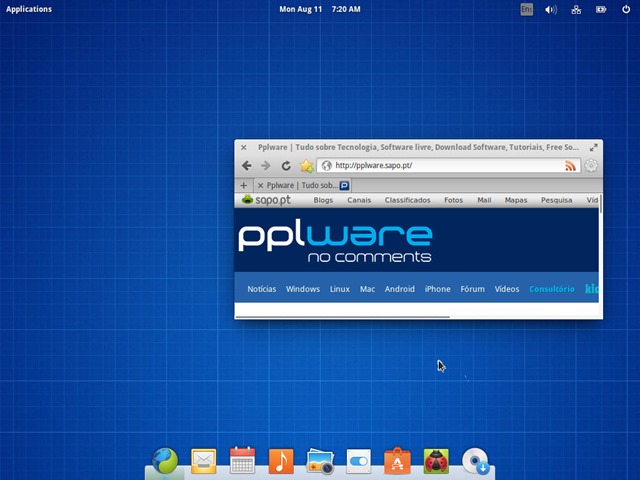Open the power session menu
The image size is (640, 480).
626,9
